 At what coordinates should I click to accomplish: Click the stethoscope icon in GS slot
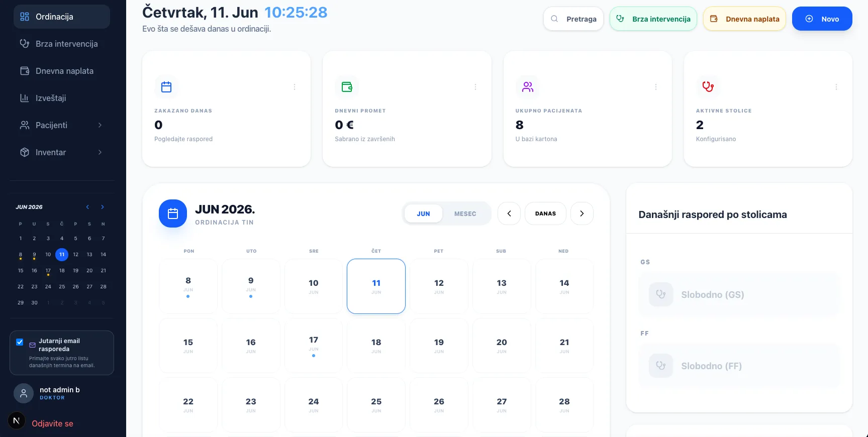click(661, 295)
